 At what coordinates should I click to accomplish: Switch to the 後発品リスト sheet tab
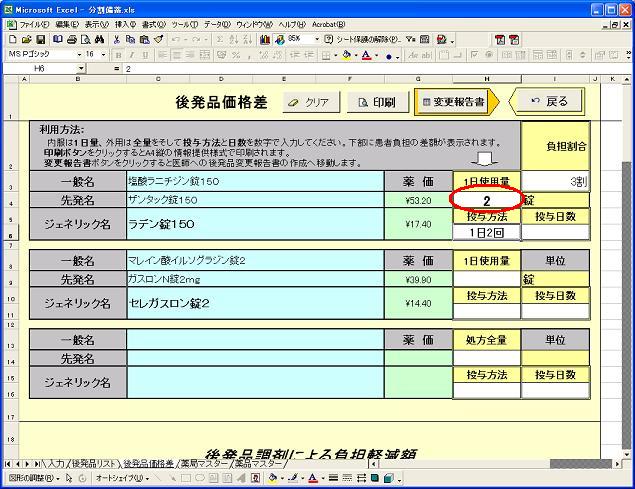pos(94,463)
